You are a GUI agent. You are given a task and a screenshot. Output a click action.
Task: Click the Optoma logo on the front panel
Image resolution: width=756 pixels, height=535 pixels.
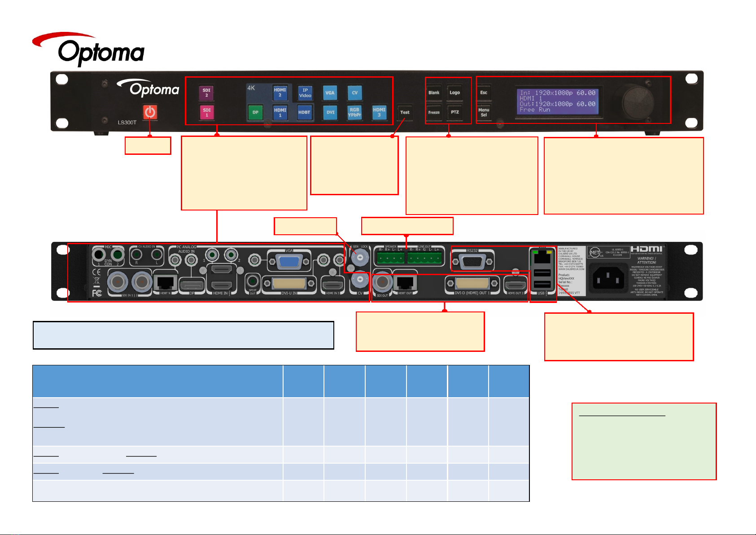coord(148,88)
